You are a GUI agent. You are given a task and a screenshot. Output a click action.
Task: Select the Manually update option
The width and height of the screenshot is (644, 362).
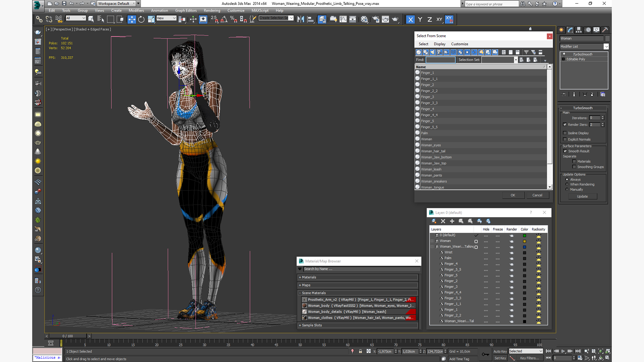567,189
